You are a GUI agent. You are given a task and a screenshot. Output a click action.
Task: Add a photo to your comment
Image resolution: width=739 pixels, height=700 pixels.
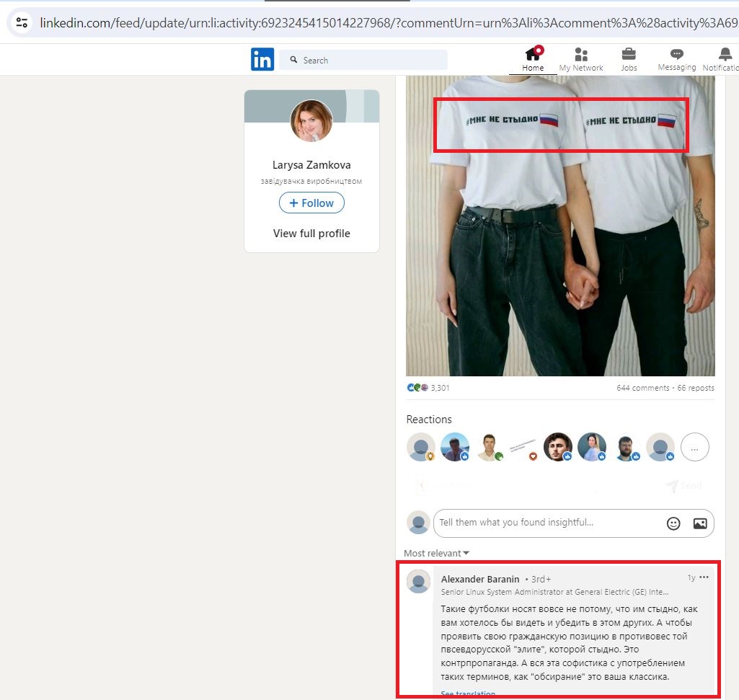700,523
